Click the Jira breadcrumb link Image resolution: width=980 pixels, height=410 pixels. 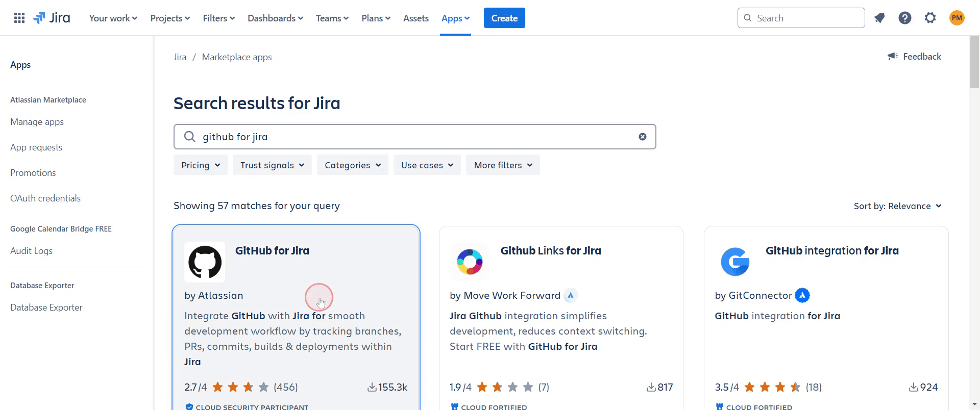click(x=180, y=57)
